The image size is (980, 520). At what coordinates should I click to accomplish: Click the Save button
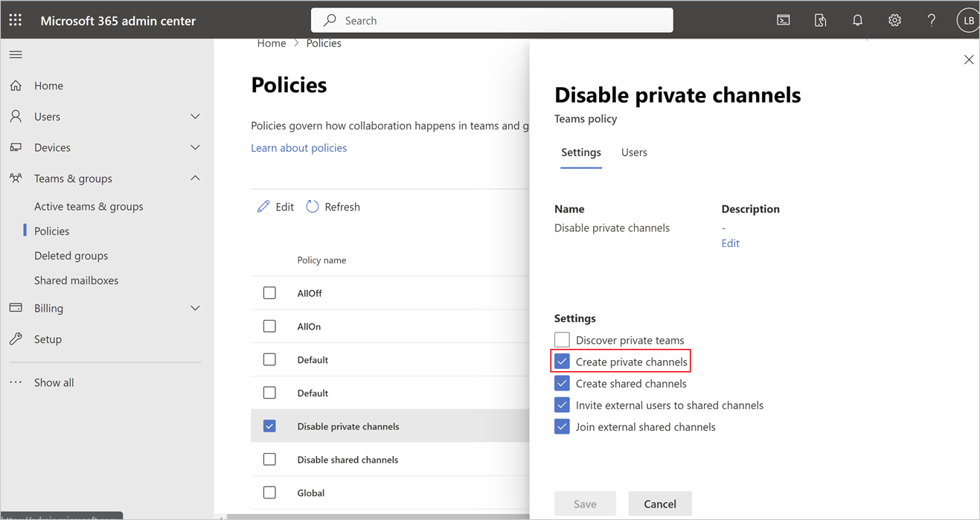585,504
